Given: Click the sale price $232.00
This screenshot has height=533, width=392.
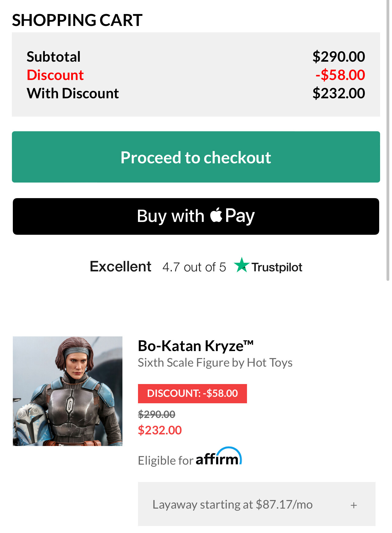Looking at the screenshot, I should click(160, 430).
